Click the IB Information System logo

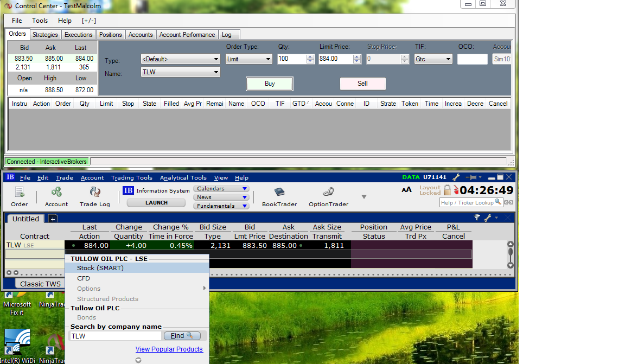tap(128, 190)
